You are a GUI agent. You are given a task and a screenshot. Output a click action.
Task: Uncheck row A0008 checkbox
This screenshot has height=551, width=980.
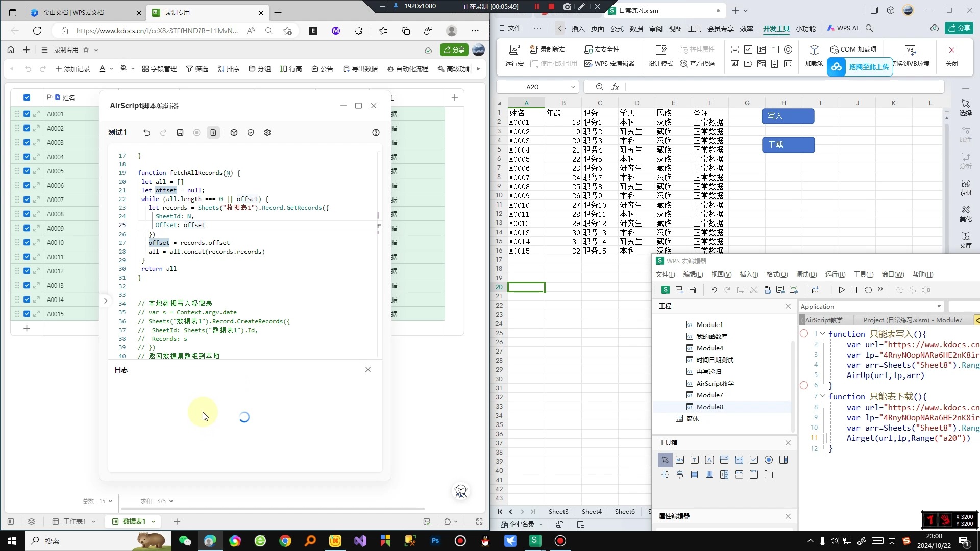pos(27,214)
